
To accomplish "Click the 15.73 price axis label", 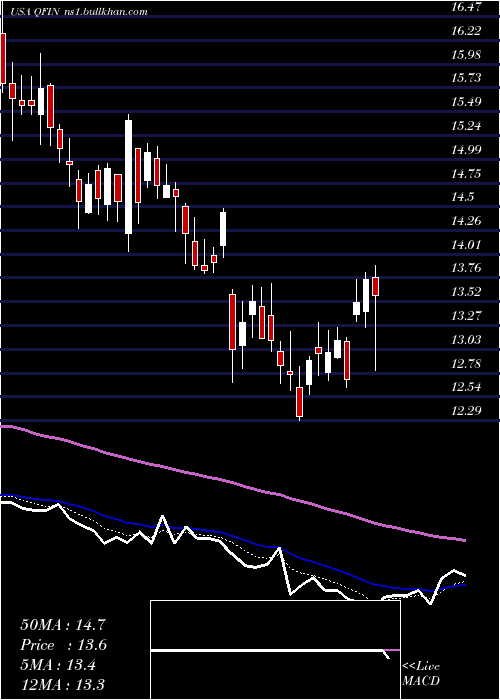I will [x=467, y=79].
